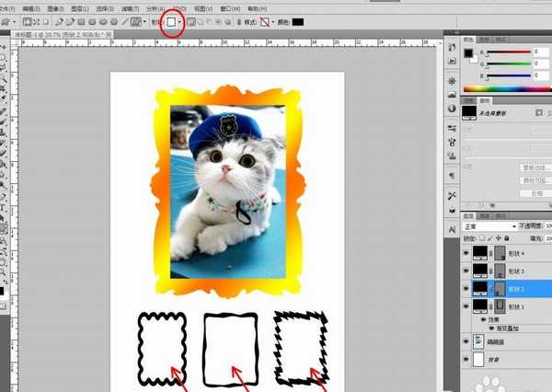Select the Pen tool in options bar

(x=59, y=20)
